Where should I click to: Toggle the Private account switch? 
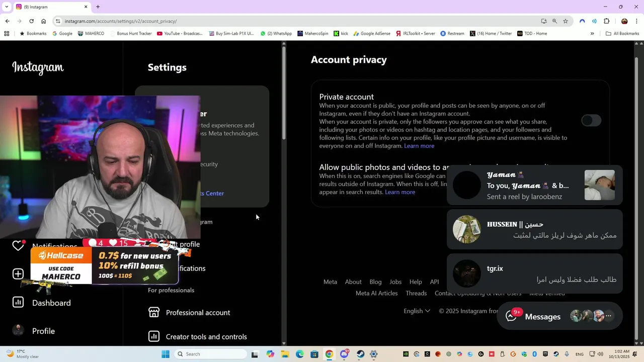coord(591,120)
